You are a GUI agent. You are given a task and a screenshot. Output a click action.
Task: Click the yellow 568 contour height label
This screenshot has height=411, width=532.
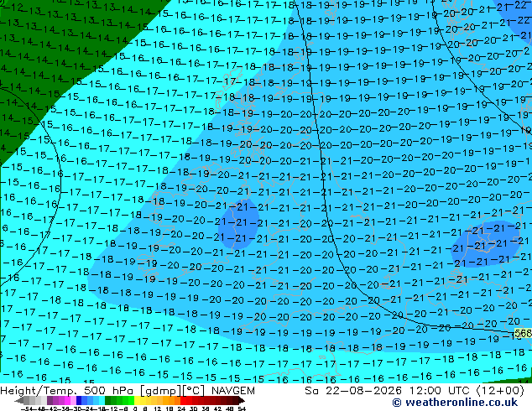coord(523,333)
